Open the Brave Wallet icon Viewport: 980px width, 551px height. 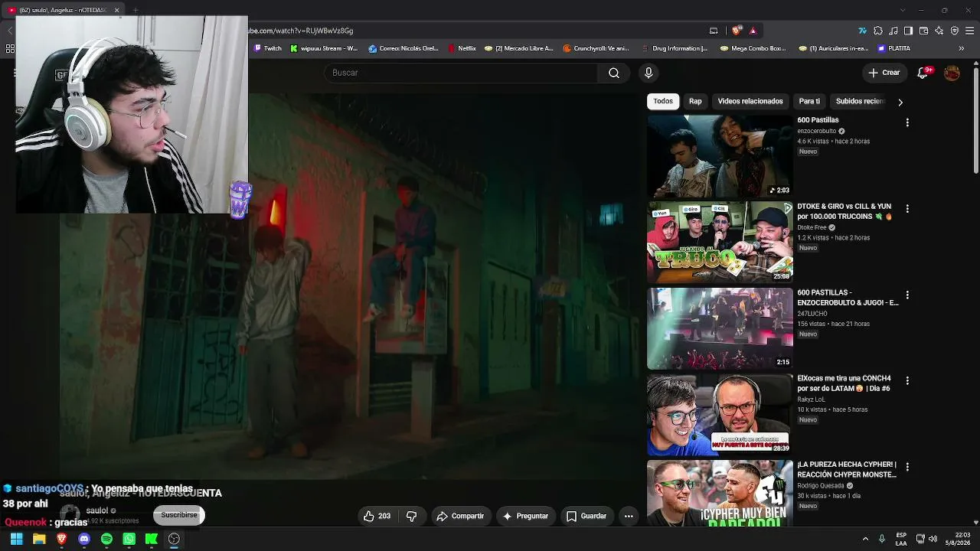923,31
